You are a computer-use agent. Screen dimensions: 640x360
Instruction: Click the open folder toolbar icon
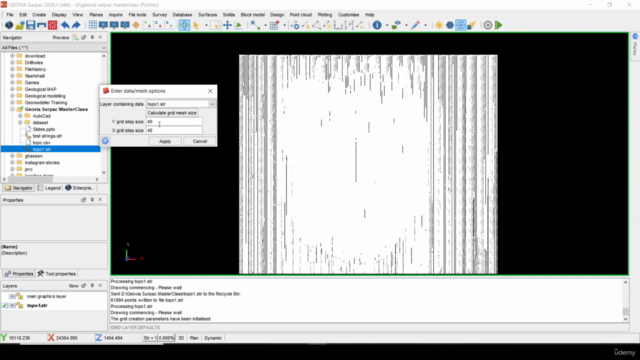pyautogui.click(x=20, y=25)
